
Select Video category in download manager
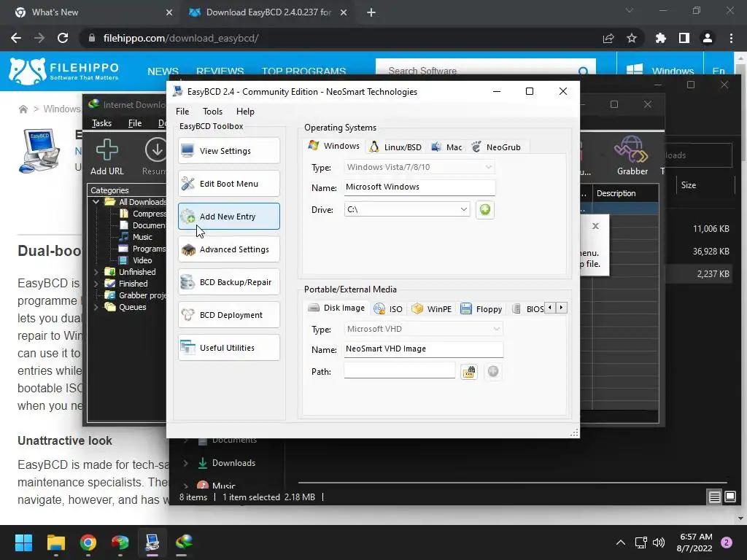point(142,260)
